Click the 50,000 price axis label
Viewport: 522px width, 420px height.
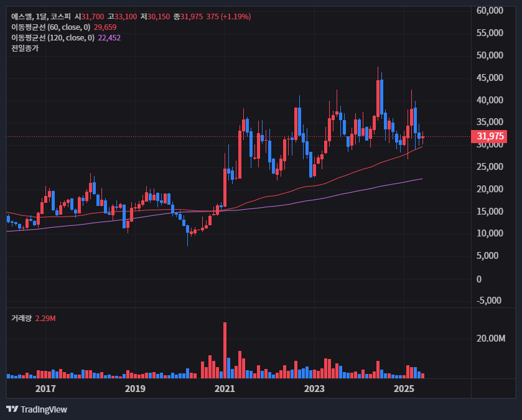[x=490, y=55]
